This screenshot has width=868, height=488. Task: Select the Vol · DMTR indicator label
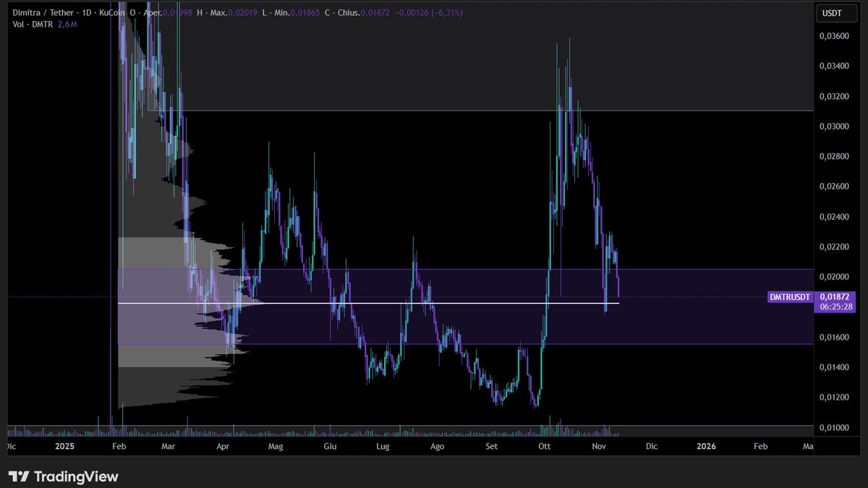coord(31,25)
